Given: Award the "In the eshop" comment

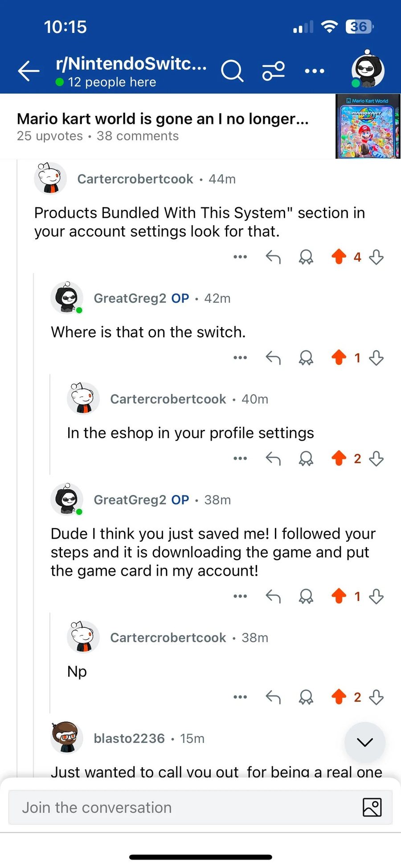Looking at the screenshot, I should pos(306,459).
